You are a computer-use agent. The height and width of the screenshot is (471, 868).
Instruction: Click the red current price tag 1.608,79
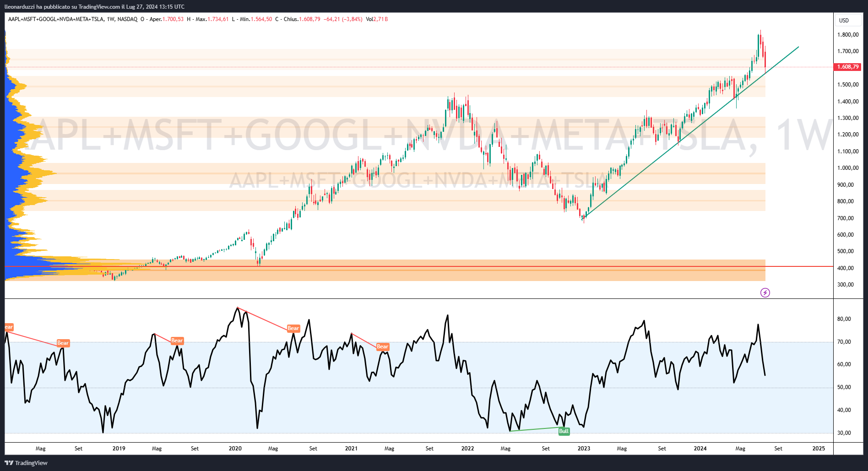click(x=848, y=67)
